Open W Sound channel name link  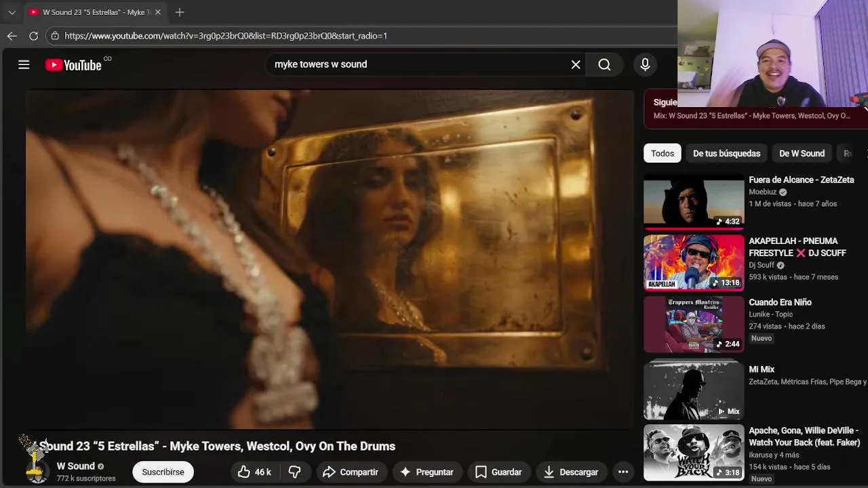(x=76, y=466)
